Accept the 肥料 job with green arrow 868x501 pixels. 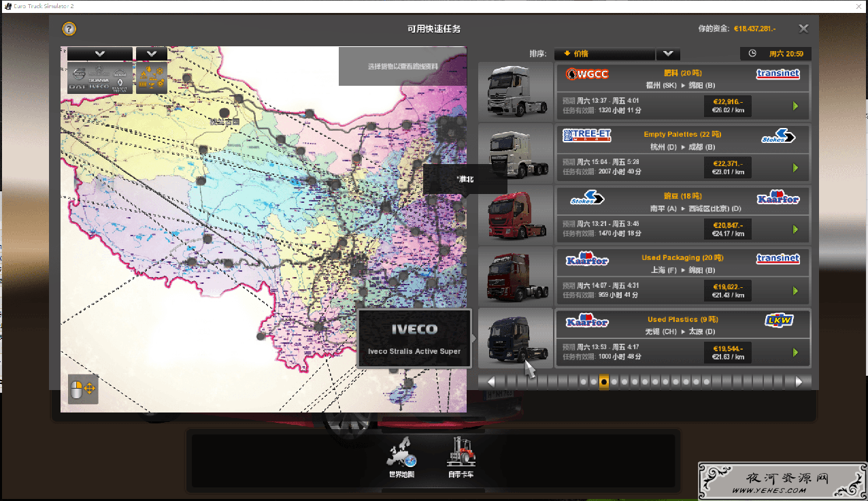point(795,106)
